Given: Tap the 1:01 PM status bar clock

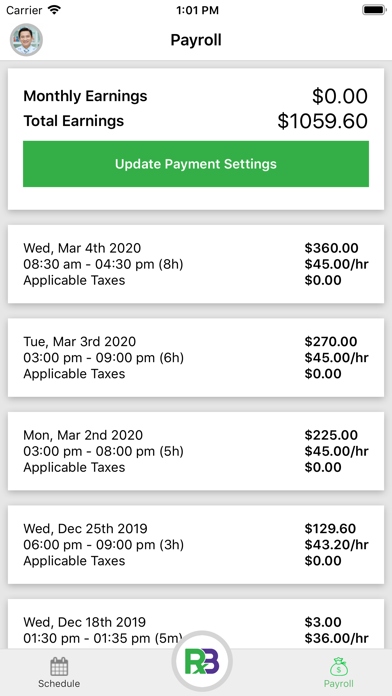Looking at the screenshot, I should [x=197, y=10].
